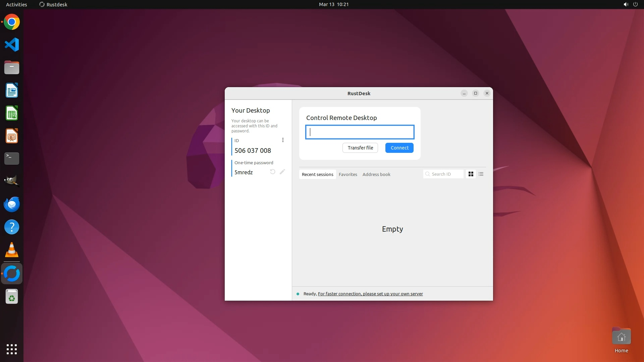Edit the one-time password with the pencil icon
The image size is (644, 362).
tap(282, 172)
